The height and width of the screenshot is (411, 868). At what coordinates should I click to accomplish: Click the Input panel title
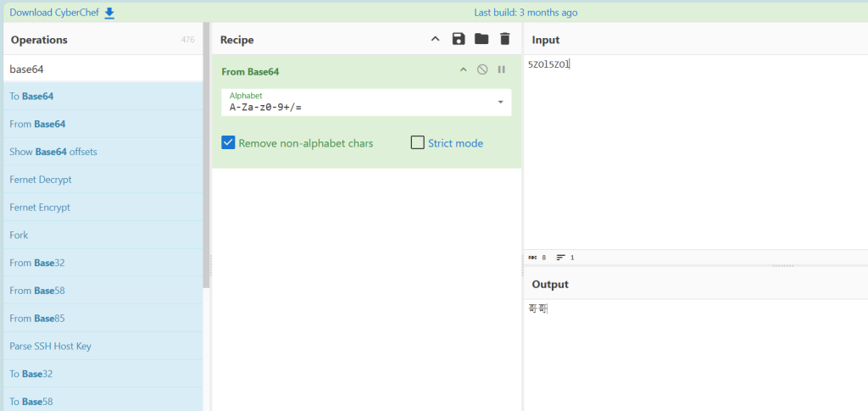point(546,40)
